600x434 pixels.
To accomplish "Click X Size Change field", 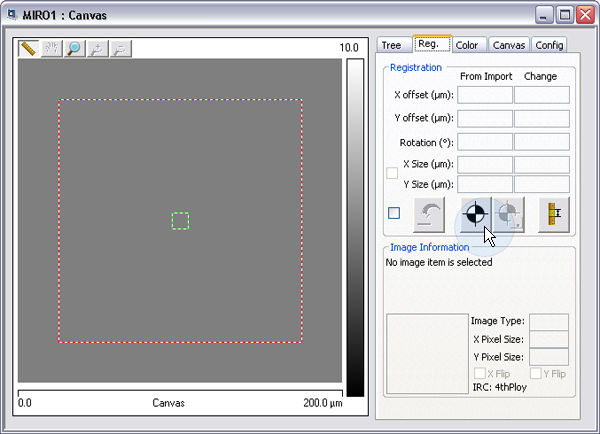I will [x=542, y=165].
